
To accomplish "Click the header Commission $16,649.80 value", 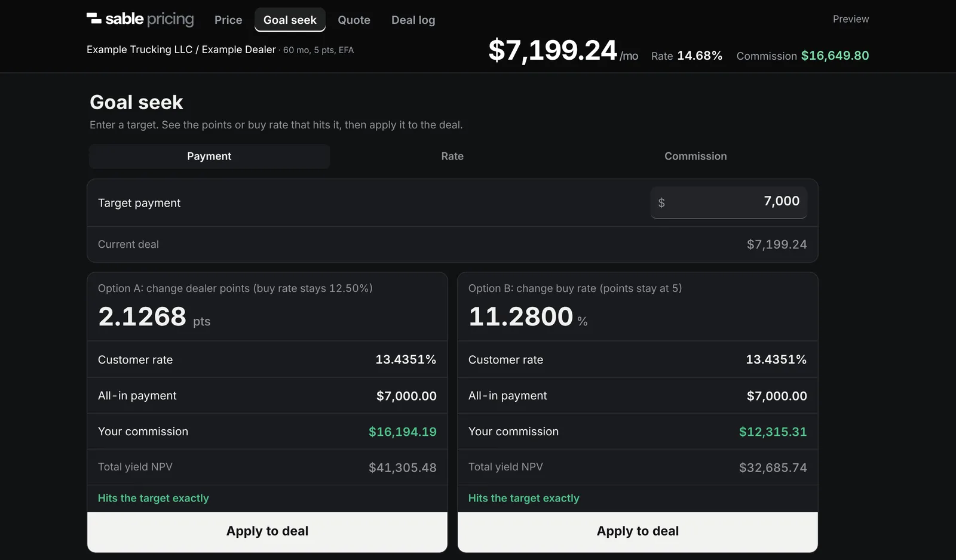I will pyautogui.click(x=802, y=56).
